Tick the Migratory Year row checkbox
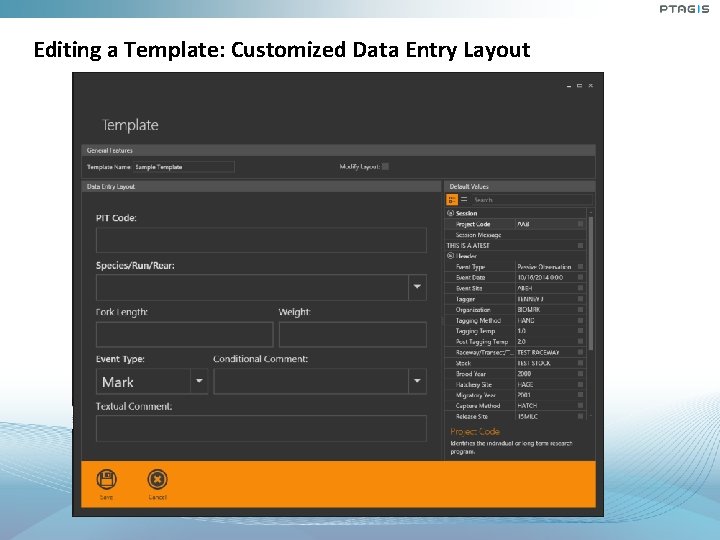 580,395
